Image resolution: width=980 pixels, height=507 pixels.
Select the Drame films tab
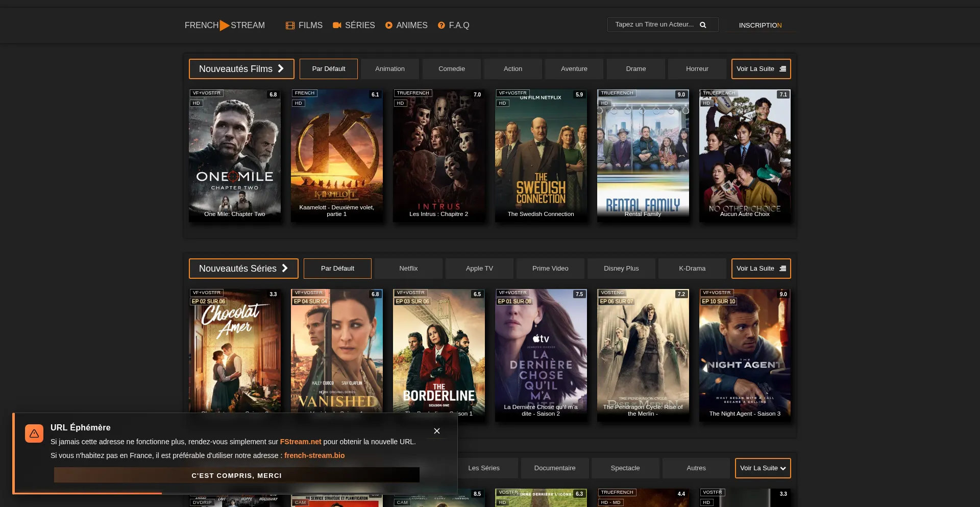click(636, 69)
